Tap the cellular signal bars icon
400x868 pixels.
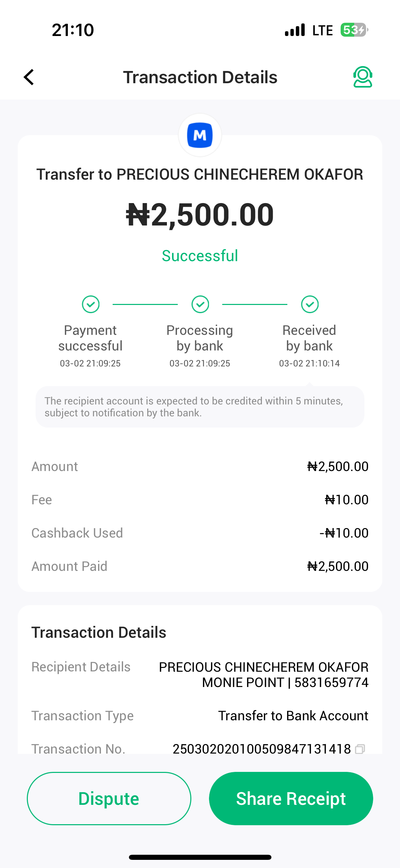point(295,30)
